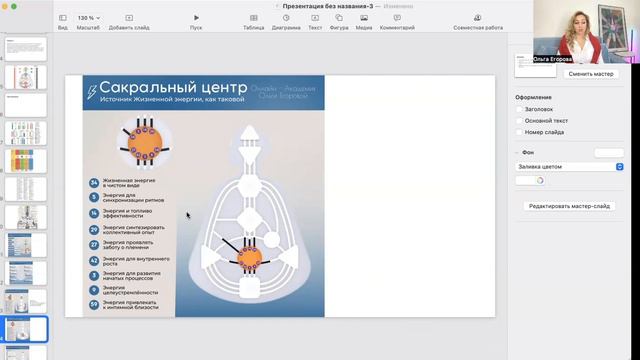Collapse the Фон section

coord(517,152)
